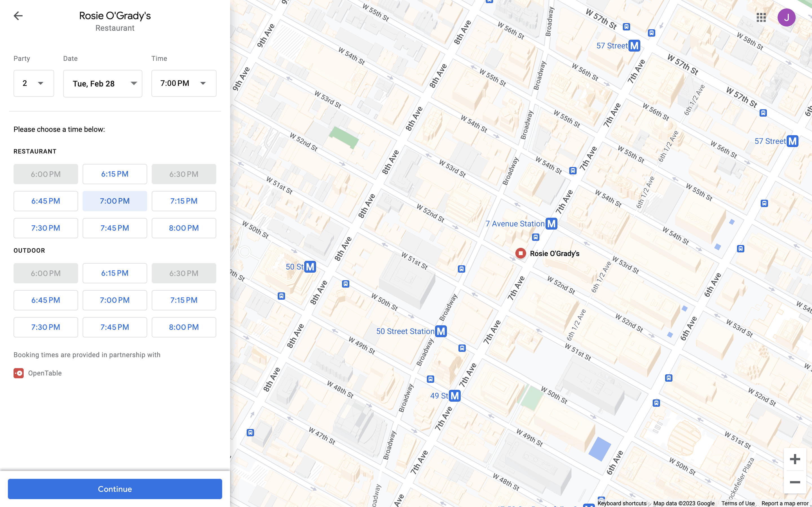The image size is (812, 507).
Task: Go back using the left arrow icon
Action: click(18, 16)
